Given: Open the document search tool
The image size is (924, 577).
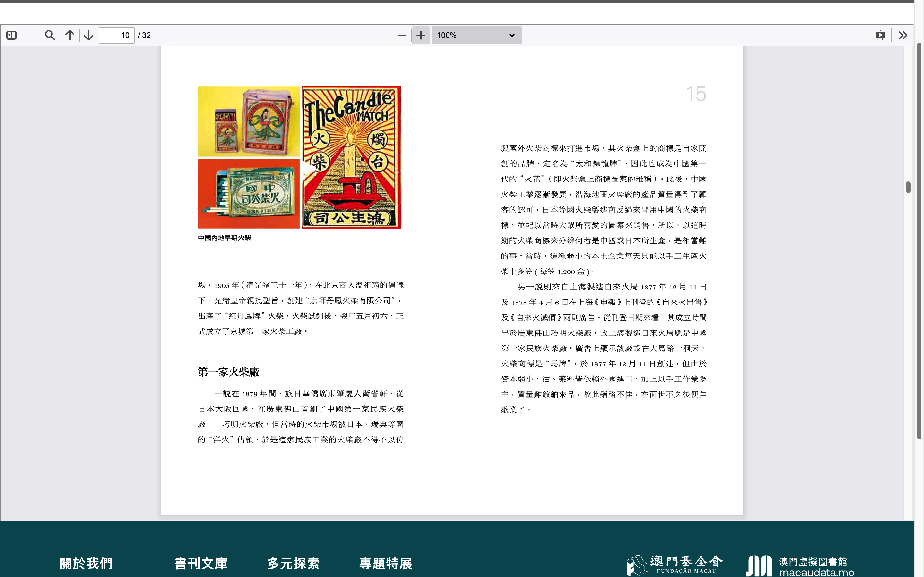Looking at the screenshot, I should click(x=50, y=35).
